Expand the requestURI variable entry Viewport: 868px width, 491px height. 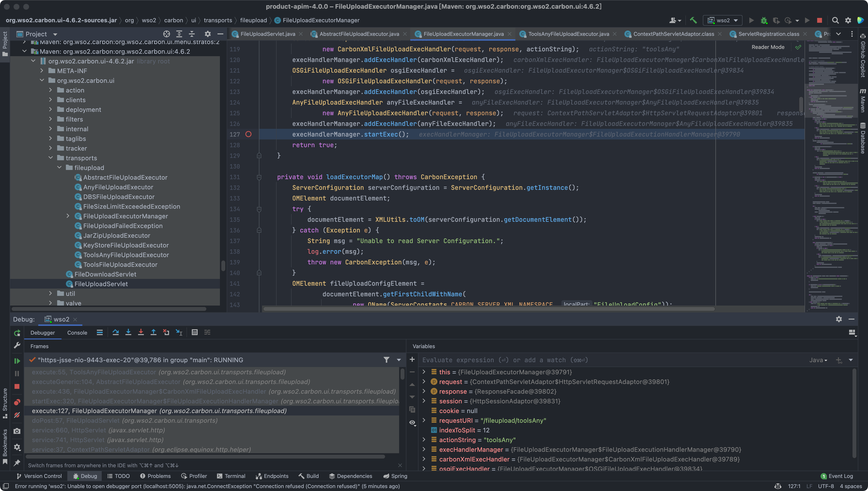pos(424,421)
